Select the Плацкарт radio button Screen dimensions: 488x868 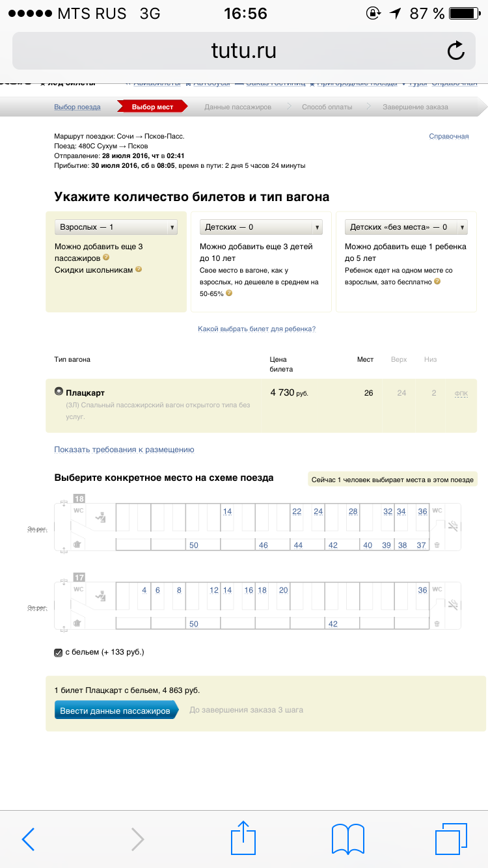pyautogui.click(x=59, y=392)
